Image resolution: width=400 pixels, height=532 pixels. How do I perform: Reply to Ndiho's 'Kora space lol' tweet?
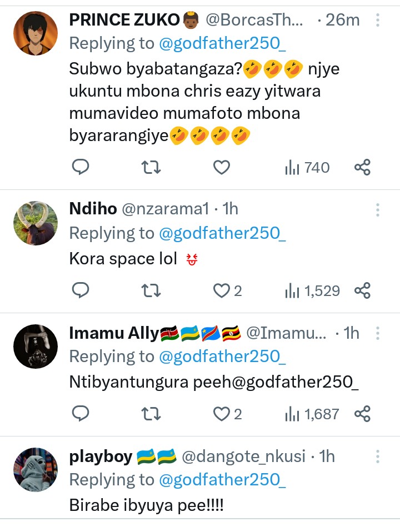click(x=81, y=290)
